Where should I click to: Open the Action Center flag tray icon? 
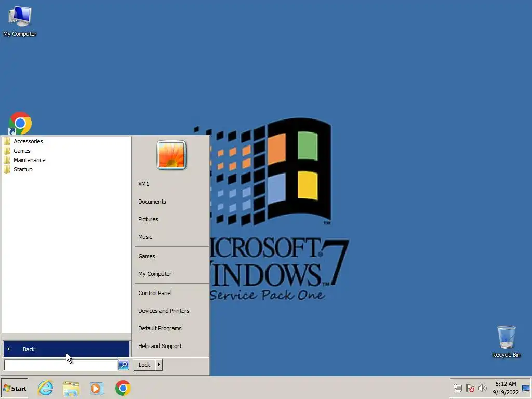pyautogui.click(x=470, y=388)
